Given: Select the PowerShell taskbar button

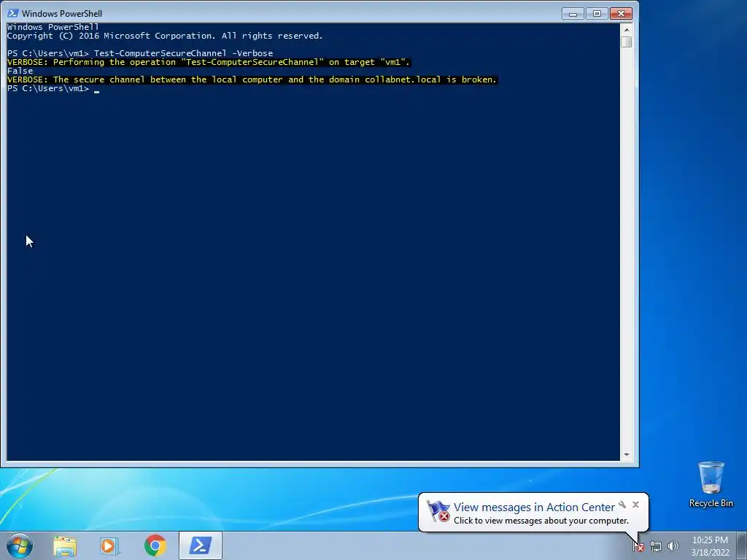Looking at the screenshot, I should [201, 545].
